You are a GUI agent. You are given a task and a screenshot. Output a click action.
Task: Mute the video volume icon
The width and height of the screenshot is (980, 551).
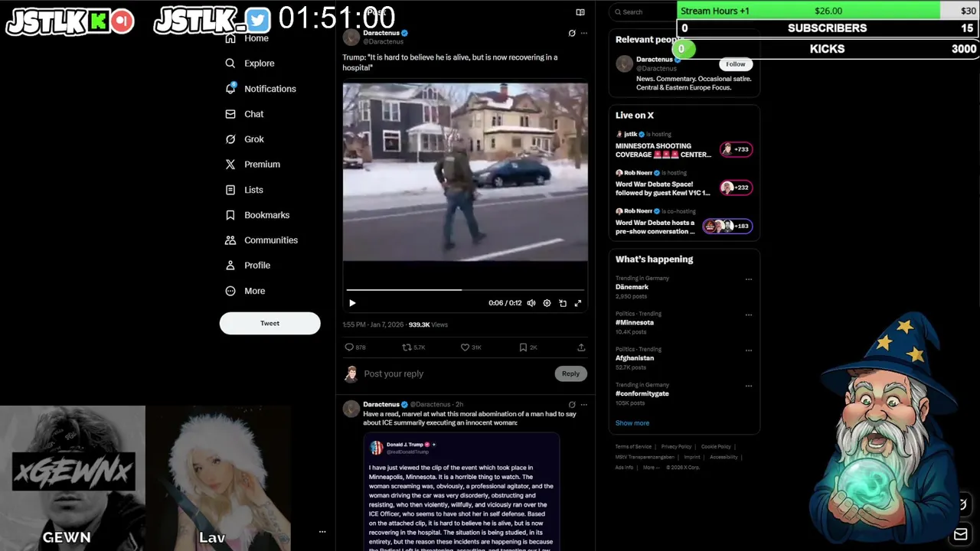[x=531, y=303]
